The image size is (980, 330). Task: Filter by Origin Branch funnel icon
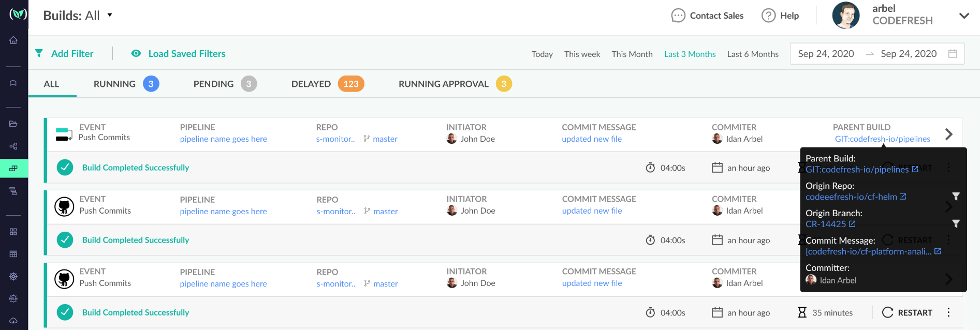pyautogui.click(x=956, y=224)
